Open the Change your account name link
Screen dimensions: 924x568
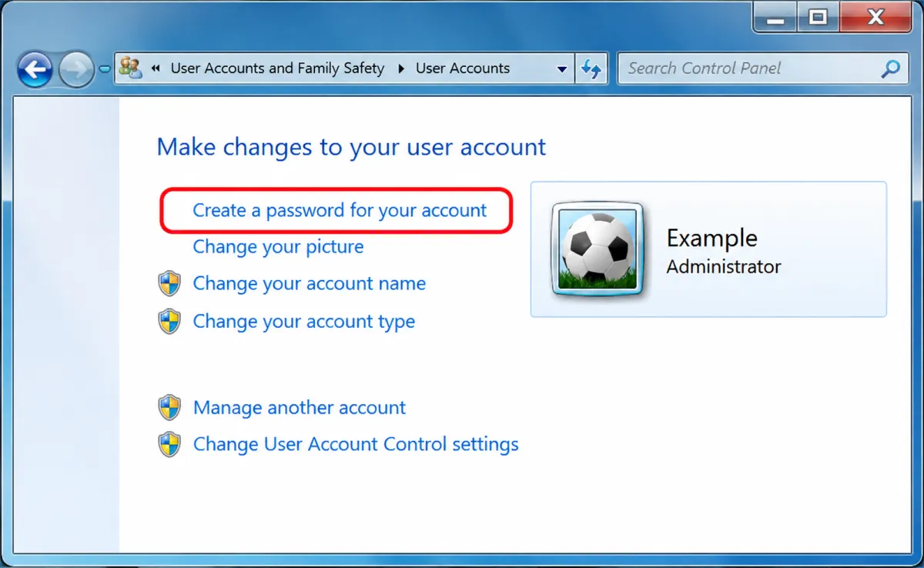tap(309, 283)
